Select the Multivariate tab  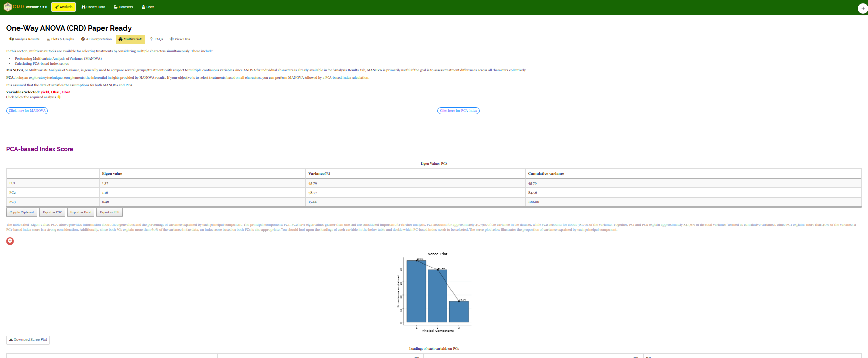click(x=130, y=39)
